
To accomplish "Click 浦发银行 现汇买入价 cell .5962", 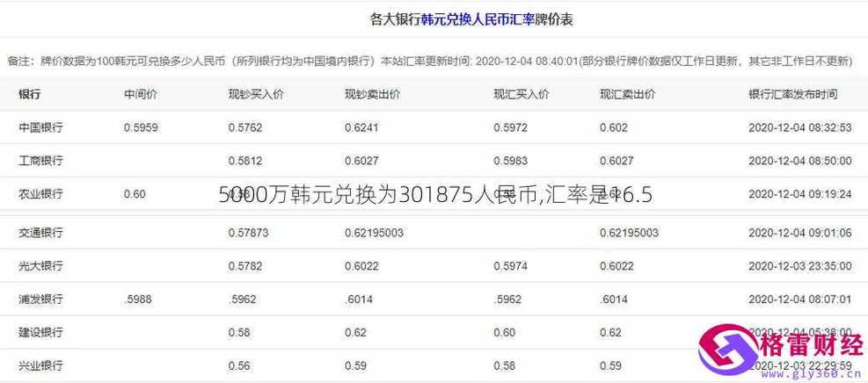I will pos(507,299).
